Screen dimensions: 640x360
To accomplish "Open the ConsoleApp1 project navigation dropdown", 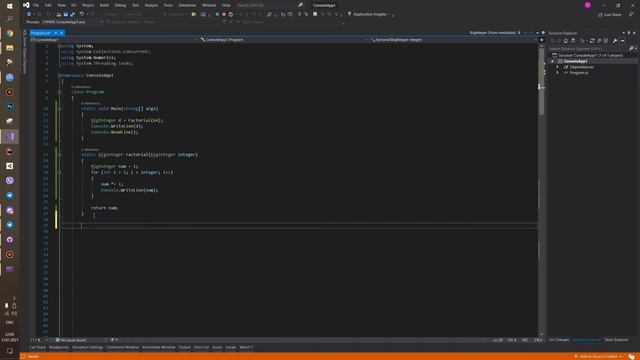I will tap(114, 40).
